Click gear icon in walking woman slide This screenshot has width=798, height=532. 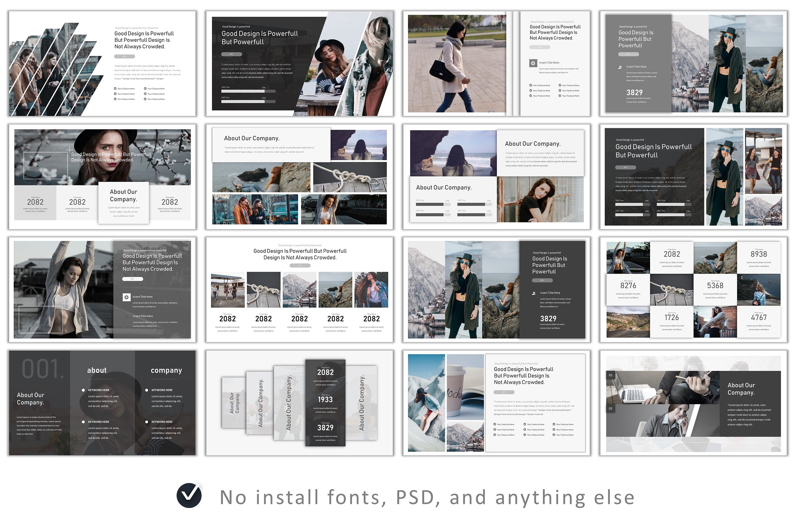[533, 63]
